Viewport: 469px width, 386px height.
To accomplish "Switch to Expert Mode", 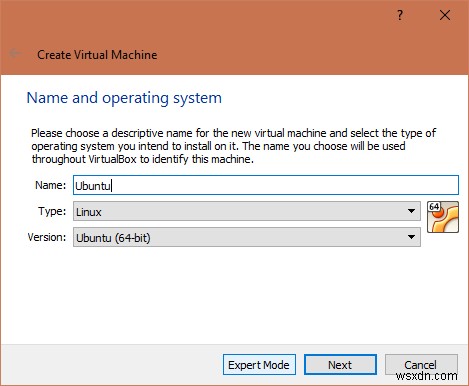I will tap(259, 365).
